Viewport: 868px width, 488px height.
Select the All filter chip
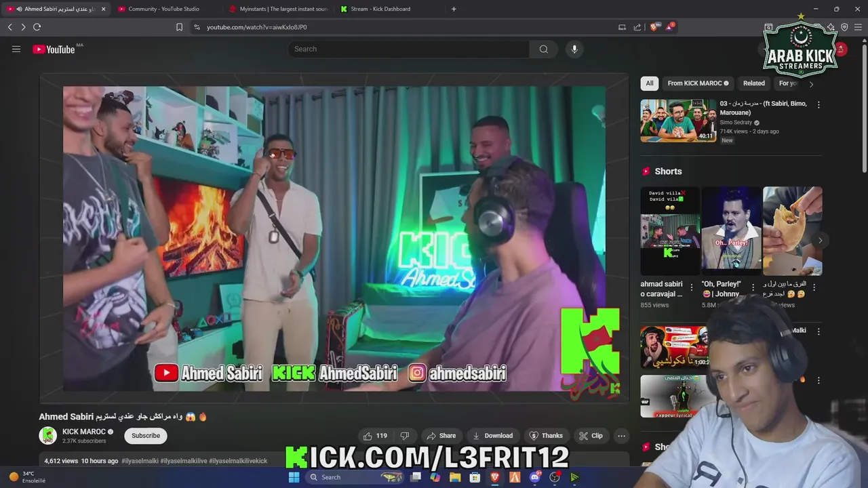[650, 83]
